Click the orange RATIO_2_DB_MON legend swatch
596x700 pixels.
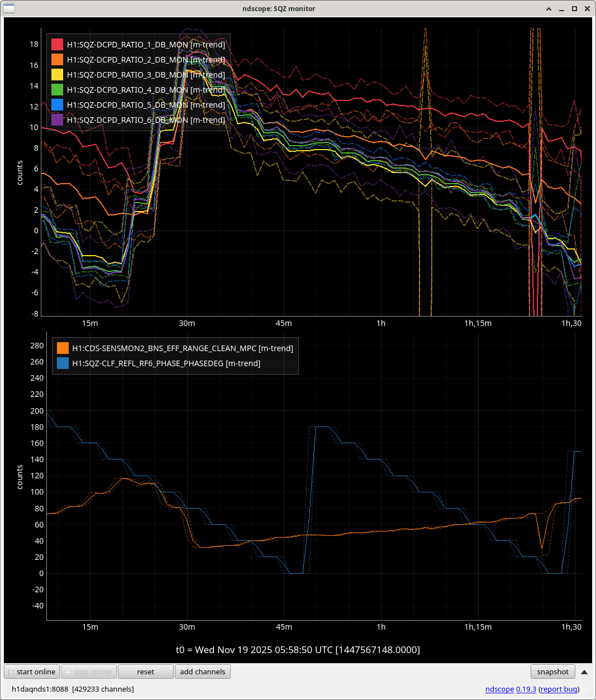click(x=58, y=60)
